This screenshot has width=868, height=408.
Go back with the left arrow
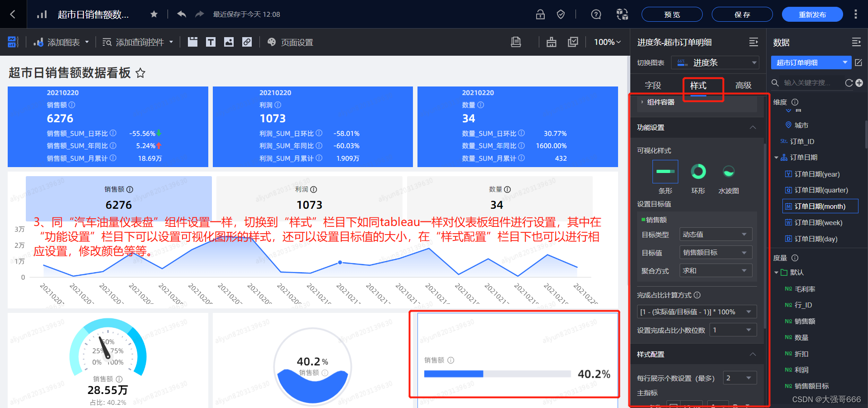[13, 14]
